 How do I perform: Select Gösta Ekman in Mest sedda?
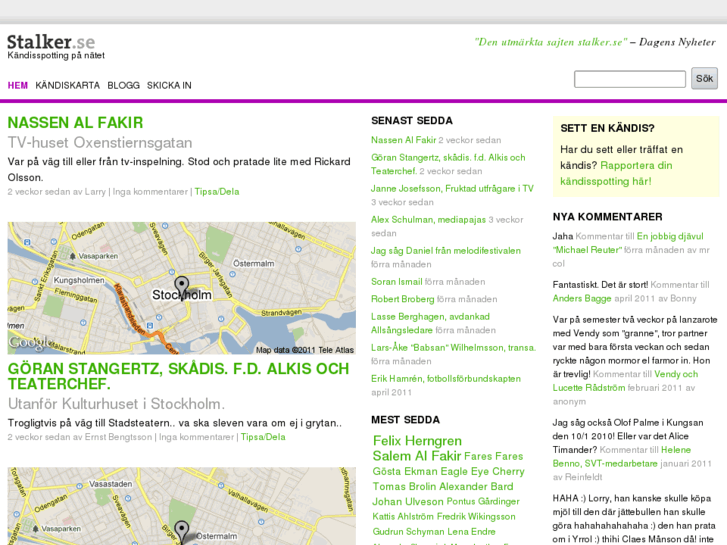pos(405,472)
